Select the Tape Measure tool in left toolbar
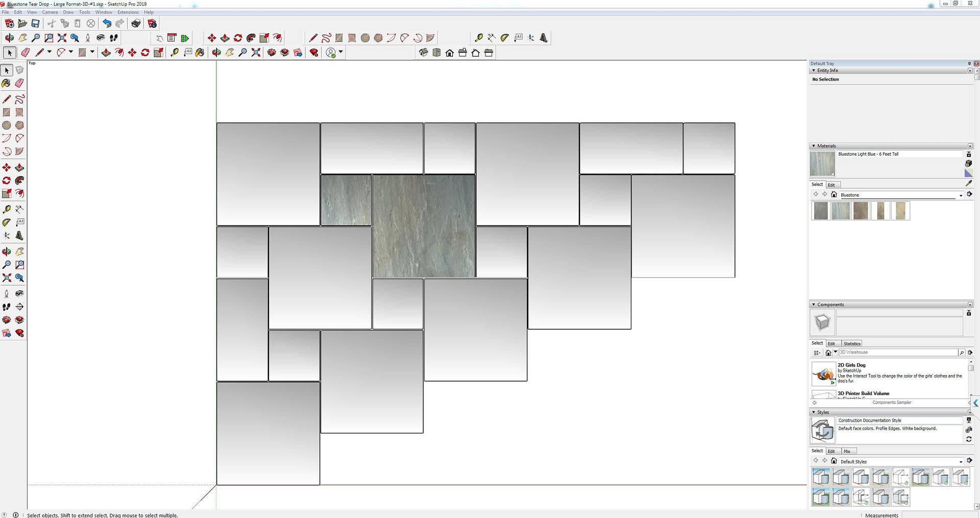Viewport: 980px width, 518px height. coord(6,209)
